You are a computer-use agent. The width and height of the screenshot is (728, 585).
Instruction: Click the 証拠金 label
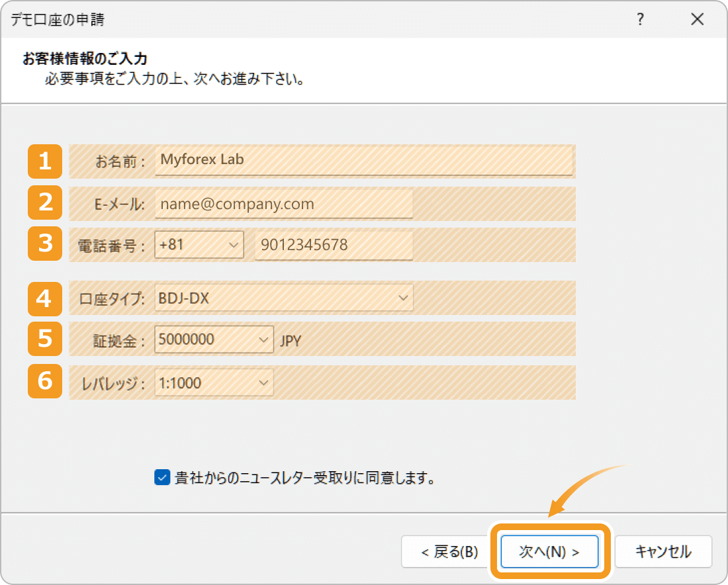119,341
